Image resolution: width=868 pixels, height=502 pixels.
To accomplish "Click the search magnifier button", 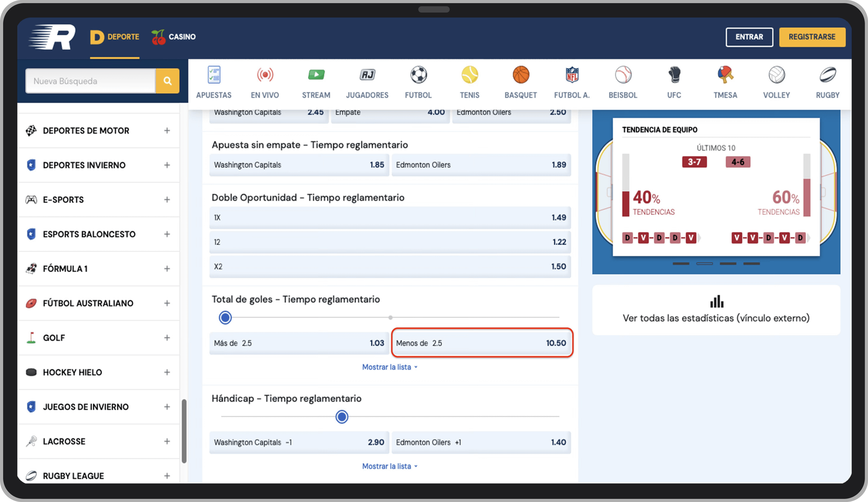I will pos(167,81).
